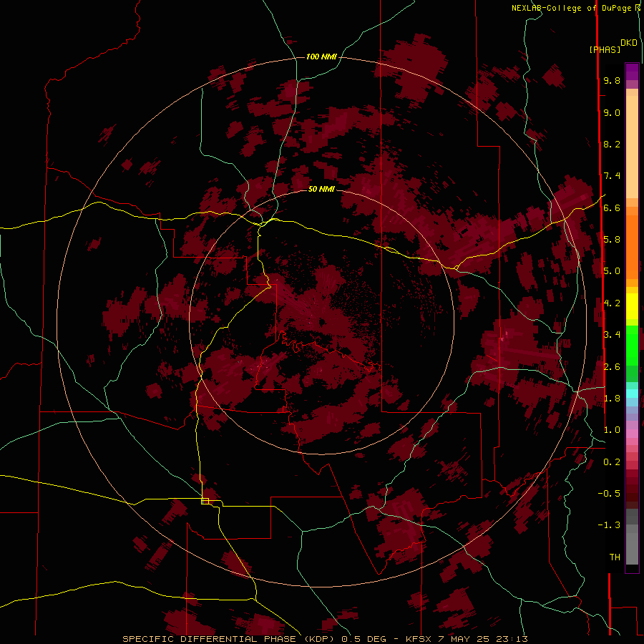Click the 6.6 value on color scale
The image size is (644, 644).
point(612,208)
